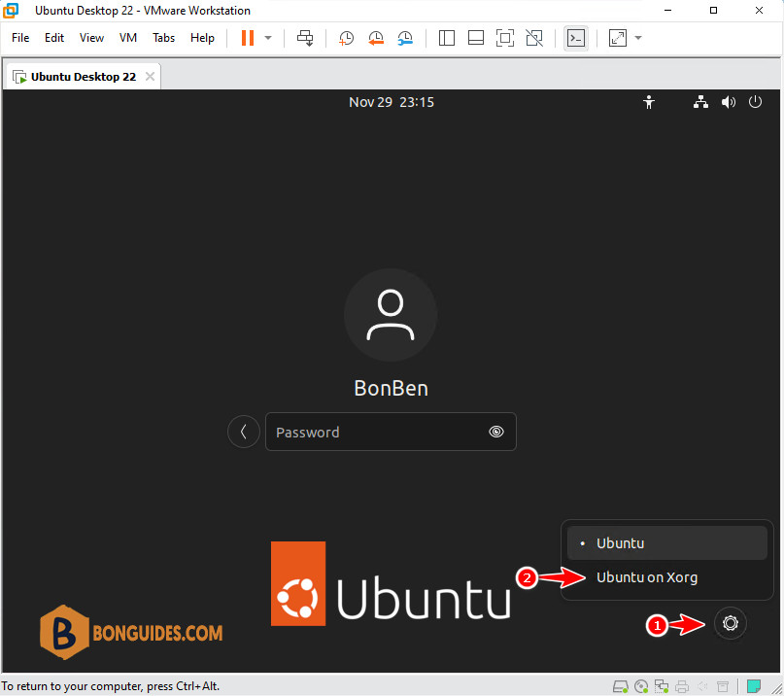Click the USB device status icon
This screenshot has width=784, height=696.
point(723,686)
